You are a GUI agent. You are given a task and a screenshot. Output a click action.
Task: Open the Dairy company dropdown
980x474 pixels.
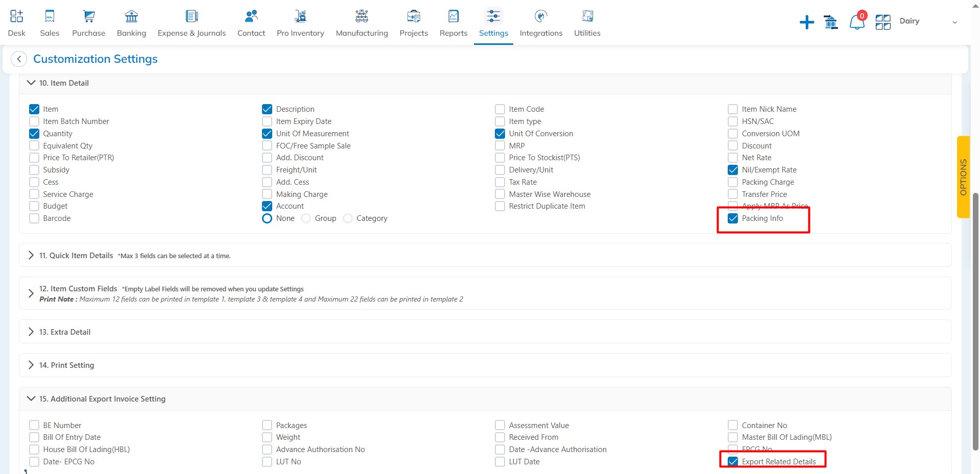(928, 21)
